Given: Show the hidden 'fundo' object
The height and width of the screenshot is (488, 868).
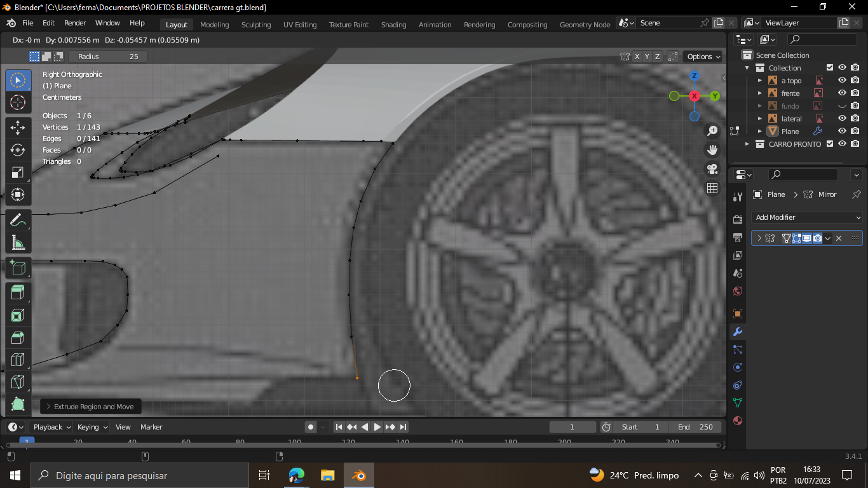Looking at the screenshot, I should click(x=843, y=106).
